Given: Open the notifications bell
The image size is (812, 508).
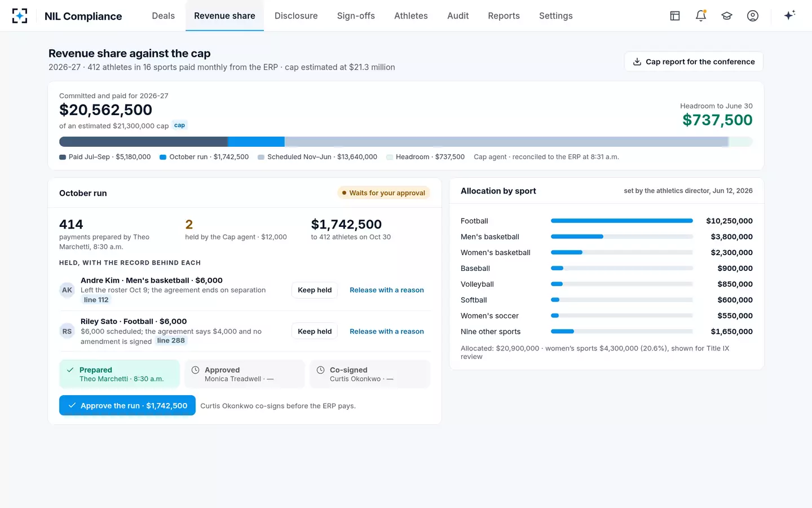Looking at the screenshot, I should pyautogui.click(x=701, y=16).
